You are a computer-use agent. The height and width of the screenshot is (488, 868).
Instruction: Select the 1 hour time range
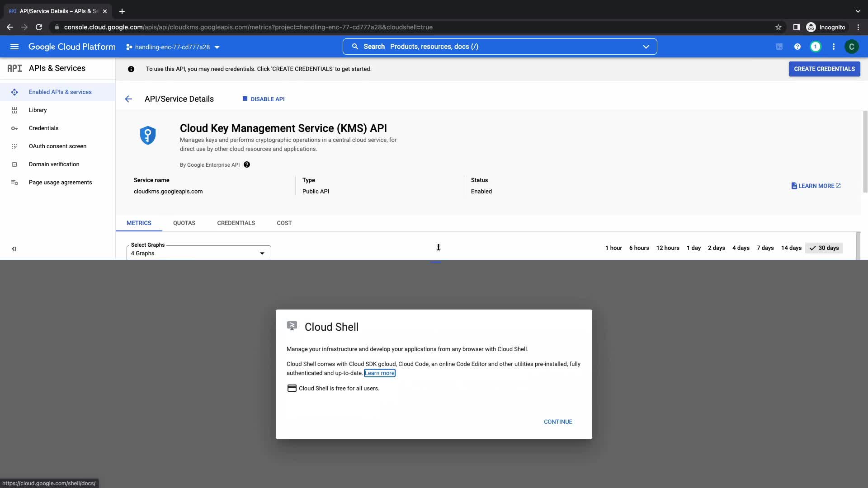pos(613,248)
